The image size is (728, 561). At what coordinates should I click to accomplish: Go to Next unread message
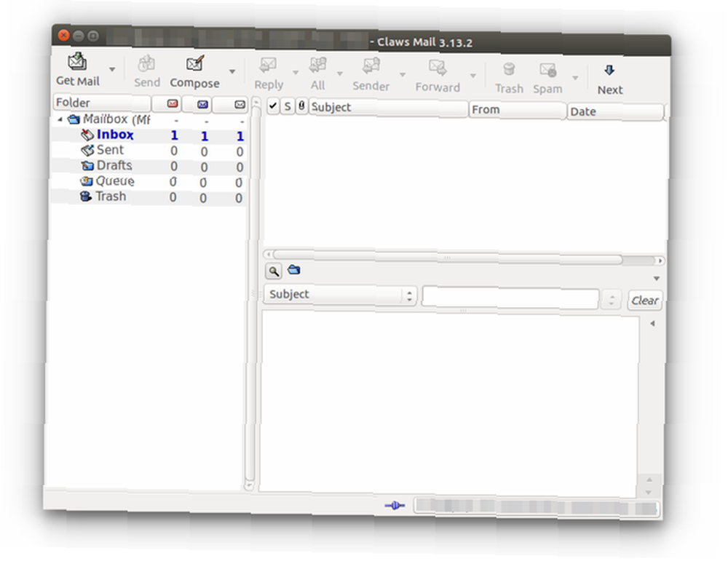[609, 79]
